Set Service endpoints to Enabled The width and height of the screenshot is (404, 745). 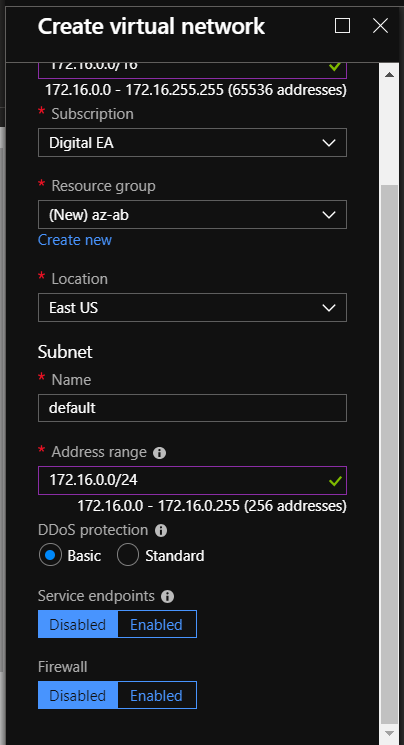pyautogui.click(x=157, y=624)
